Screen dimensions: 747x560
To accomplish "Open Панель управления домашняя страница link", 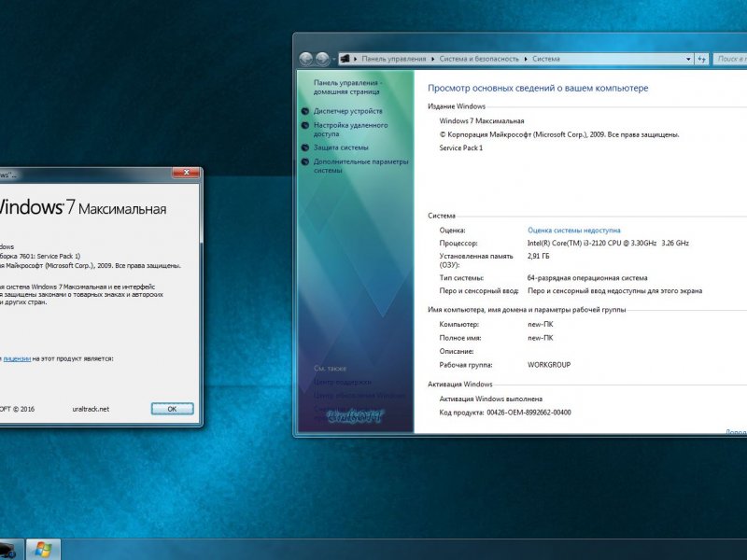I will coord(347,87).
